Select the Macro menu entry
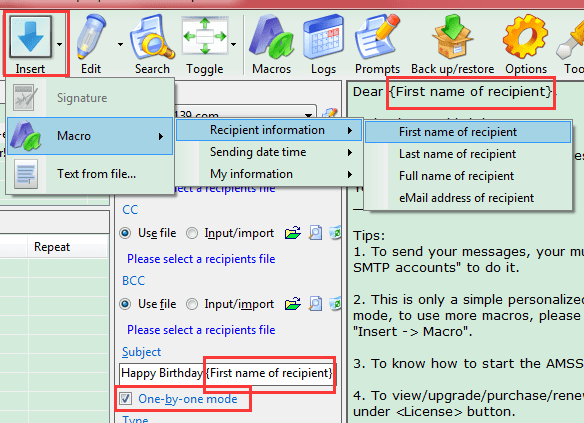 (90, 136)
